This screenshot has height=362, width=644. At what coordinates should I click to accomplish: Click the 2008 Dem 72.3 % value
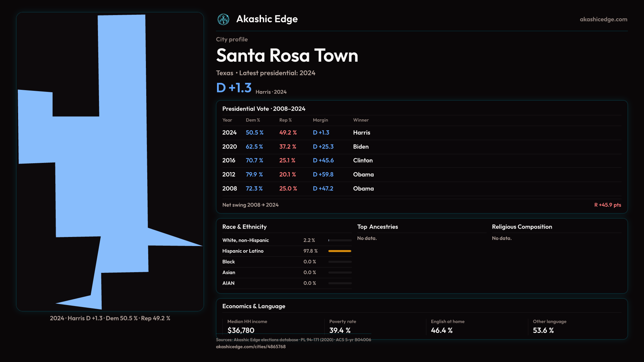pyautogui.click(x=254, y=189)
